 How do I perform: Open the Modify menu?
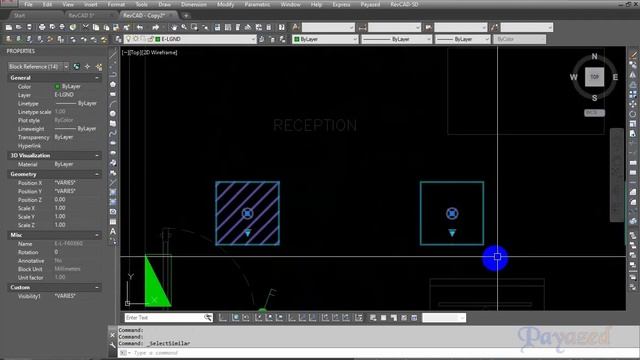[x=225, y=4]
